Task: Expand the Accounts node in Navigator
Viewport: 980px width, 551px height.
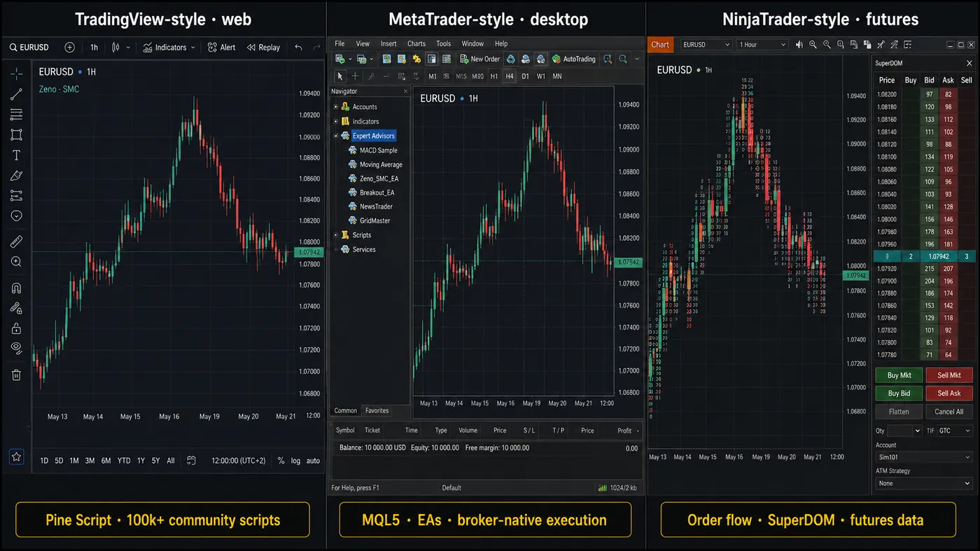Action: click(336, 107)
